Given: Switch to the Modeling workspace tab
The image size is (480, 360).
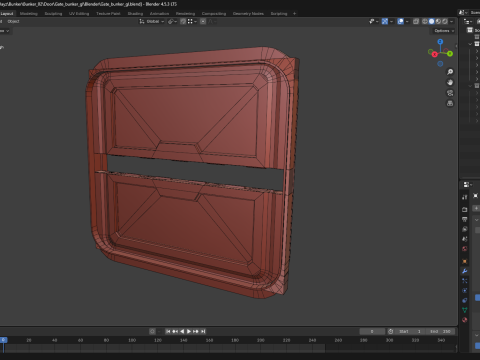Looking at the screenshot, I should coord(29,14).
